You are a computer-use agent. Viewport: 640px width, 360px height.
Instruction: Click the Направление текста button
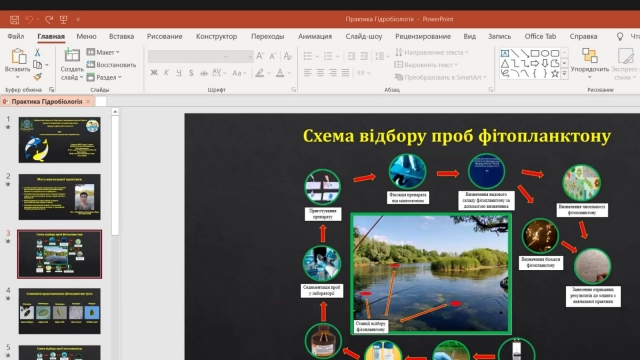431,52
